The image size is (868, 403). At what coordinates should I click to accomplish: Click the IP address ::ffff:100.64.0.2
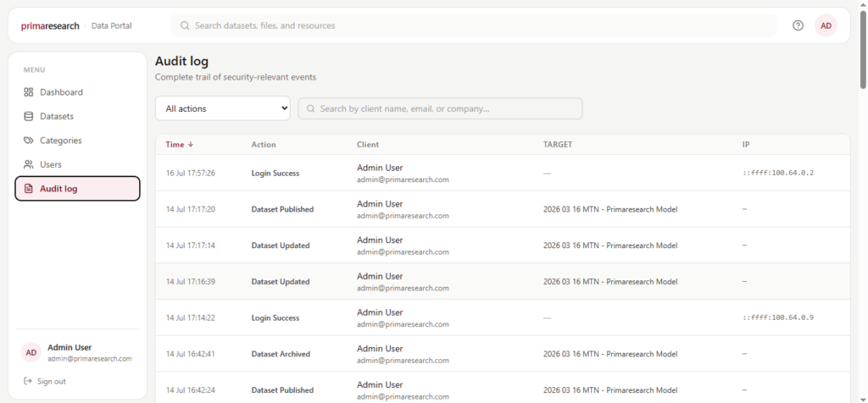[778, 173]
